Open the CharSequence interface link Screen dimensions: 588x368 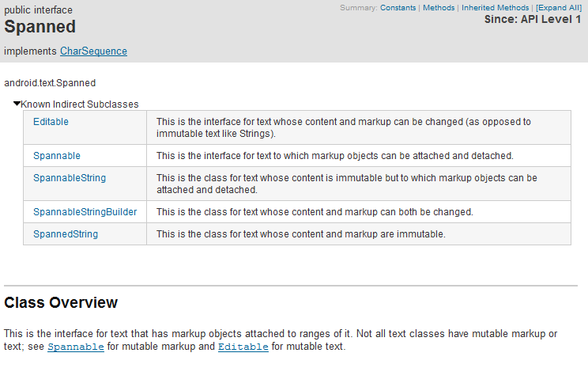pos(93,51)
